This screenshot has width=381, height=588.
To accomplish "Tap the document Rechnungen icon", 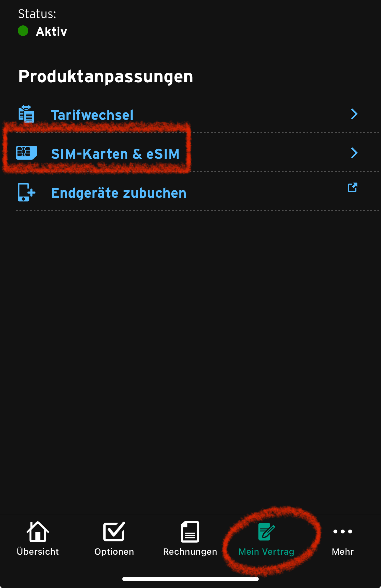I will 190,531.
